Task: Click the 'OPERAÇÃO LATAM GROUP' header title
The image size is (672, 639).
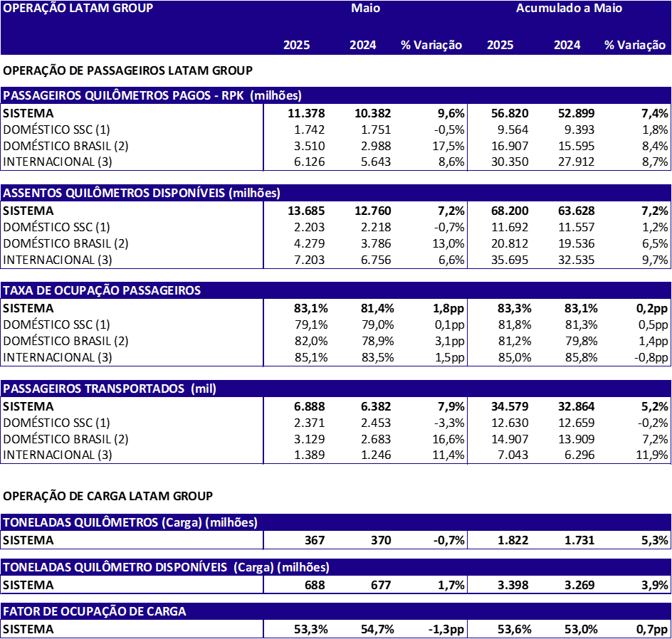Action: (x=78, y=8)
